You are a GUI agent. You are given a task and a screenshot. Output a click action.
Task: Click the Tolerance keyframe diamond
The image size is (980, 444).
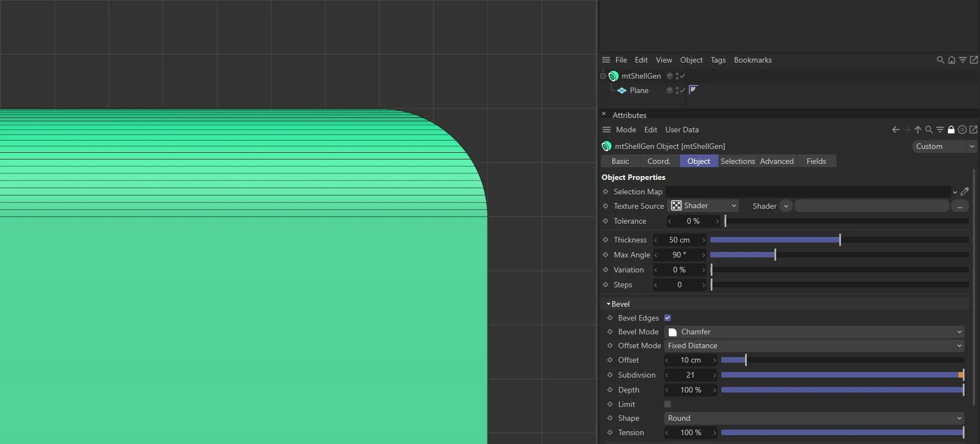(606, 221)
